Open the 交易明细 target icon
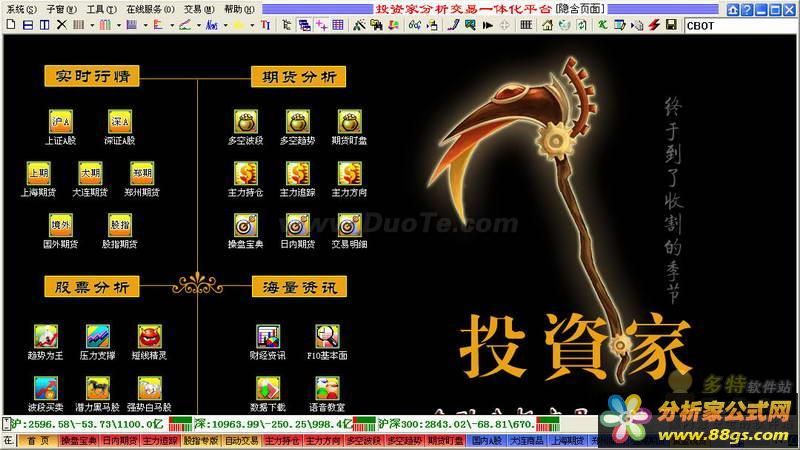The width and height of the screenshot is (800, 450). tap(349, 225)
